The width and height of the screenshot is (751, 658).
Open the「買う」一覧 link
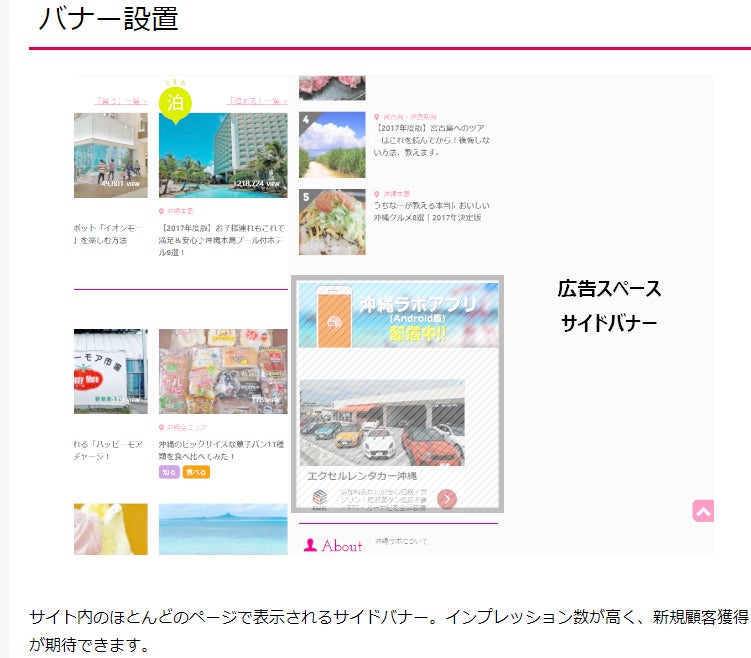click(120, 101)
